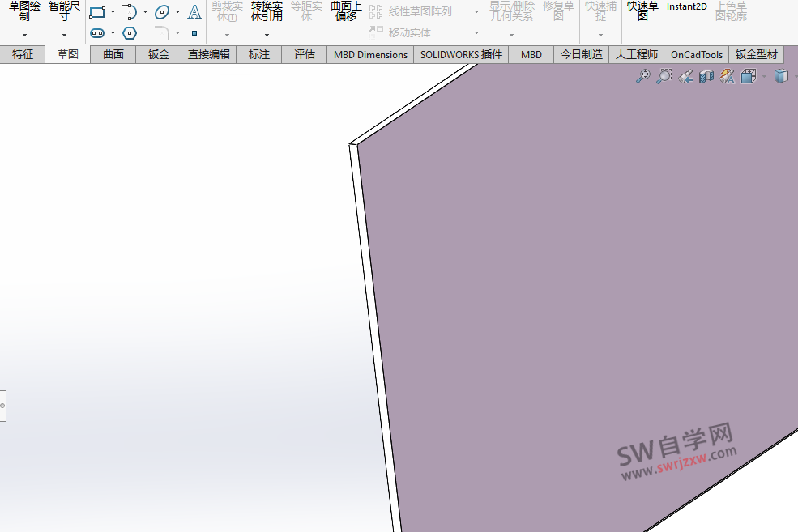Activate the Section View tool
The width and height of the screenshot is (798, 532).
(x=706, y=76)
